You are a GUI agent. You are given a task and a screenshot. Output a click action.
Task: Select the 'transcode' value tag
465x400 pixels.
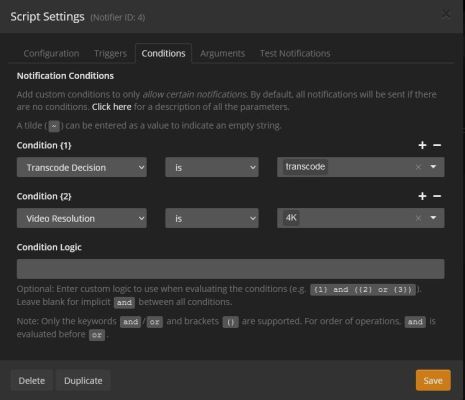[305, 166]
